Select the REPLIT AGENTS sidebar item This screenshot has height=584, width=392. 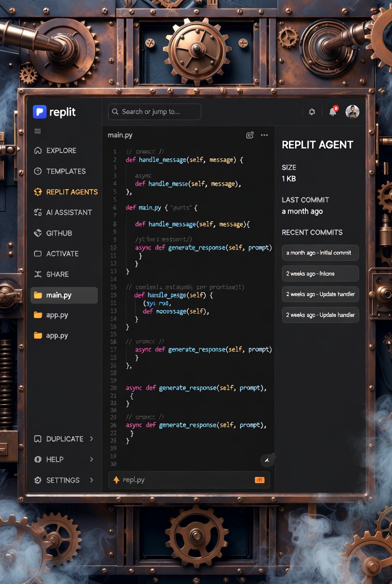(66, 192)
